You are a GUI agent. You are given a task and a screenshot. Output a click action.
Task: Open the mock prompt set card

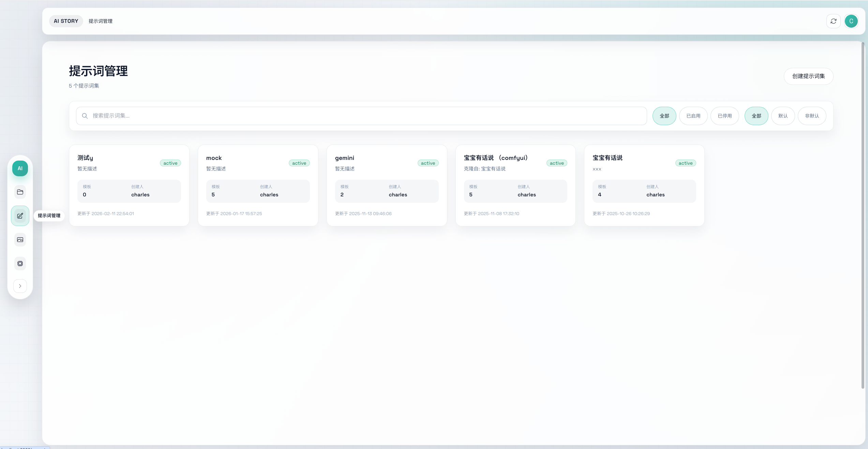click(258, 185)
